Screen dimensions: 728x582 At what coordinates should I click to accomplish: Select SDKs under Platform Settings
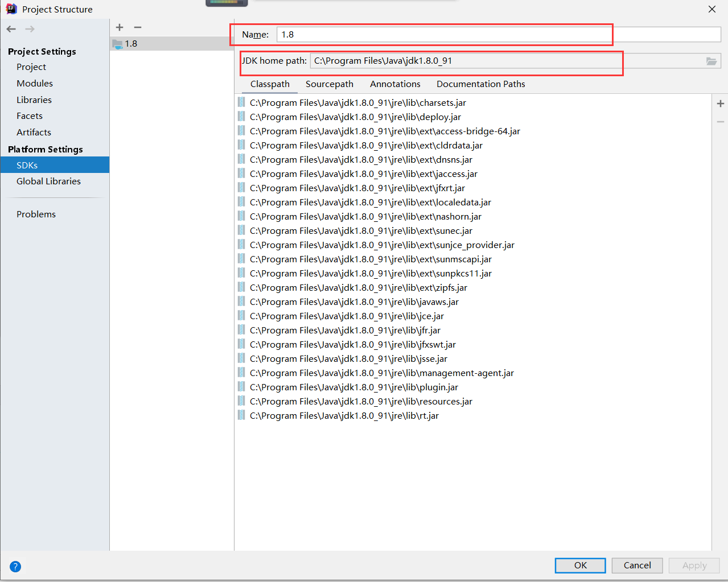pos(55,165)
